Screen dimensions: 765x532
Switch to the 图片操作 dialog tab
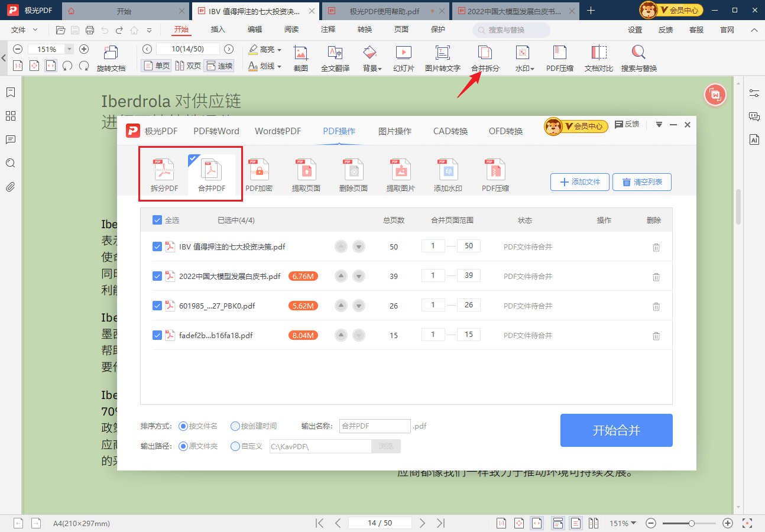point(395,131)
